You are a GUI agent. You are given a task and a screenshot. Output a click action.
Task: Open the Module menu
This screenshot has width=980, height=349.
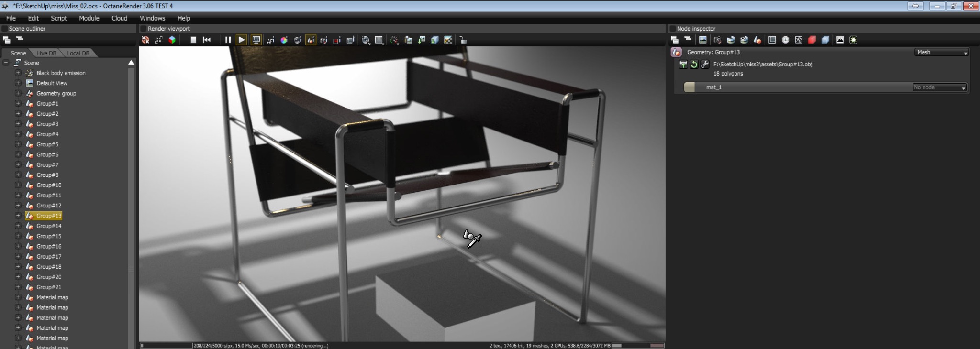point(89,18)
